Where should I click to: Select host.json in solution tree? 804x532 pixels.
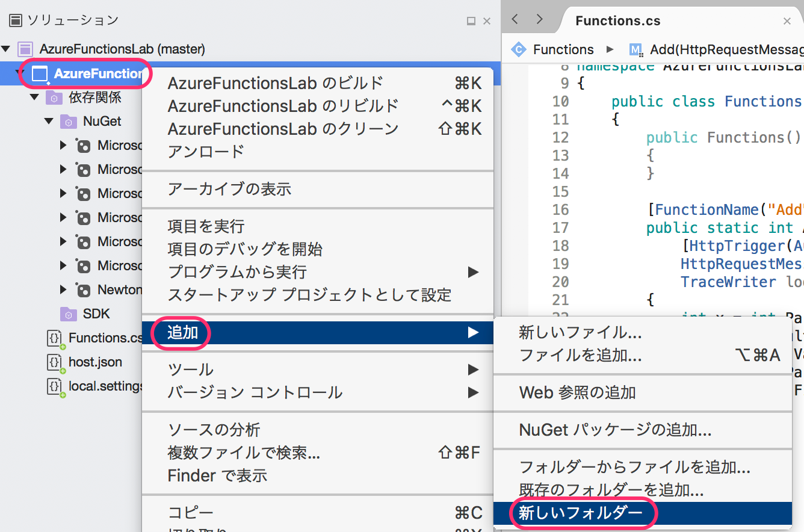click(95, 362)
